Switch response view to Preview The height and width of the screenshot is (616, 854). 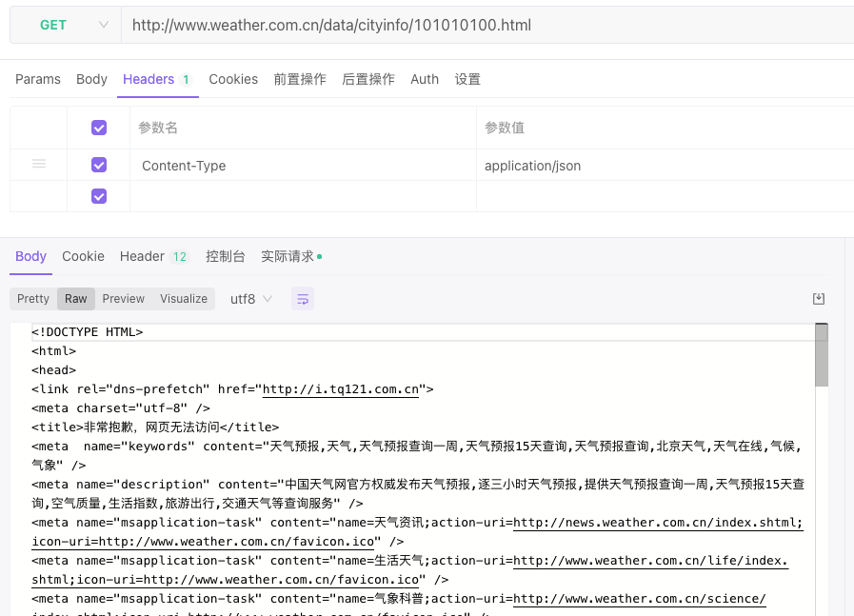[x=124, y=299]
